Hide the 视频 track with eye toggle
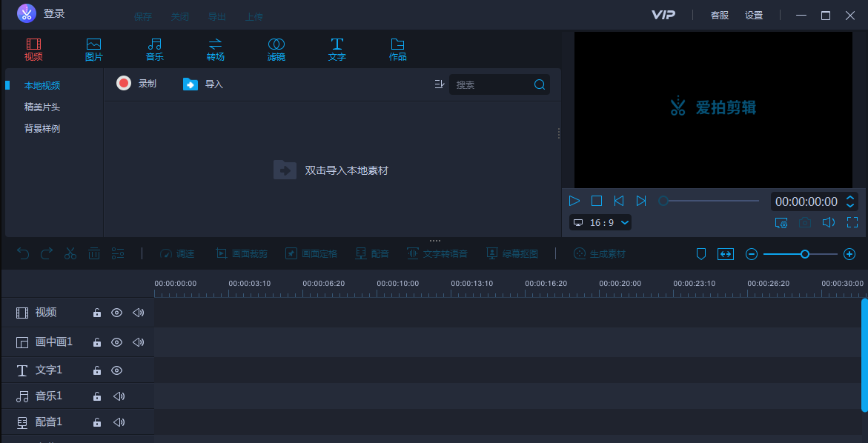Viewport: 868px width, 443px height. (116, 312)
